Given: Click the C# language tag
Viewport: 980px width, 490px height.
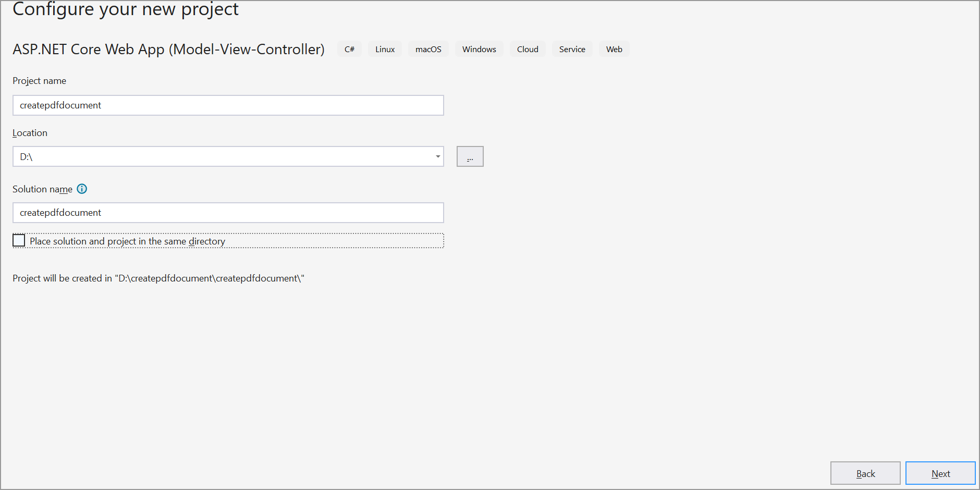Looking at the screenshot, I should tap(349, 48).
